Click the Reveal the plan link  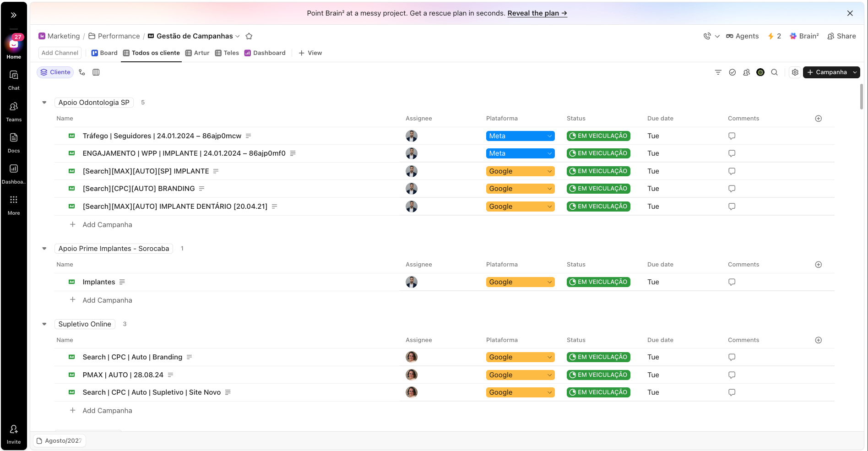coord(537,13)
